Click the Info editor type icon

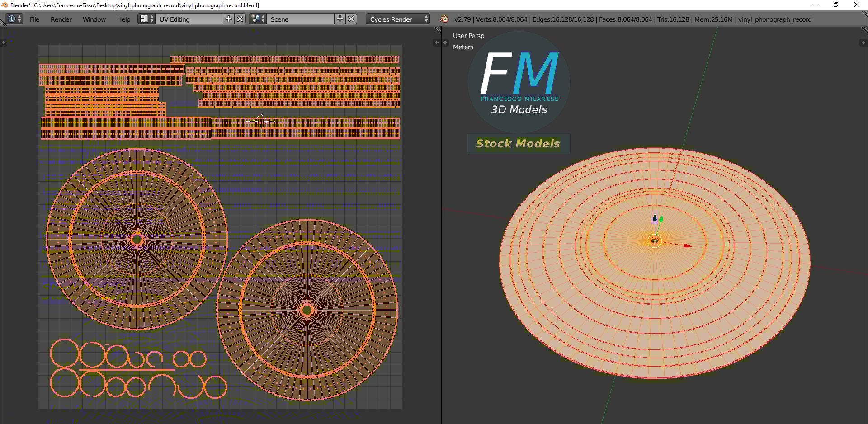[x=11, y=19]
